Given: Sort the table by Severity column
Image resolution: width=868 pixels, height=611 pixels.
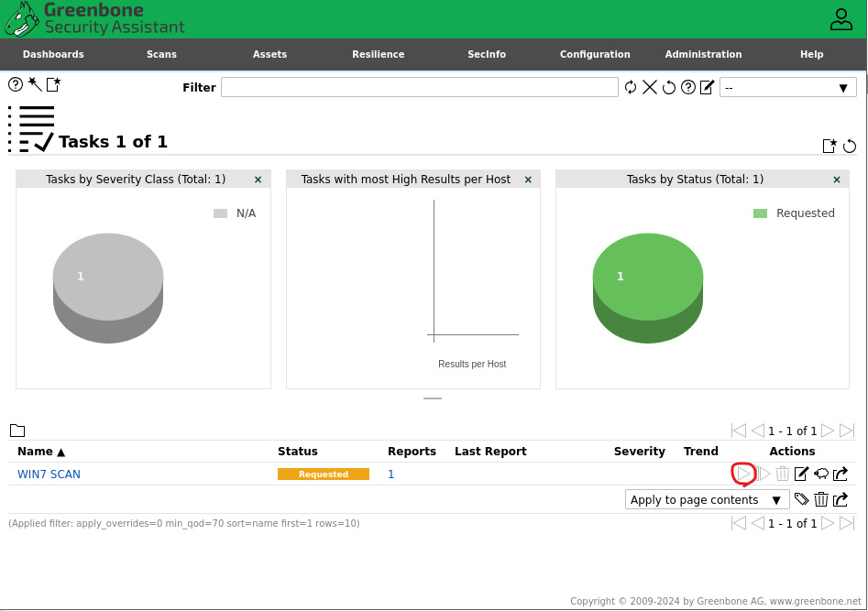Looking at the screenshot, I should (x=640, y=451).
